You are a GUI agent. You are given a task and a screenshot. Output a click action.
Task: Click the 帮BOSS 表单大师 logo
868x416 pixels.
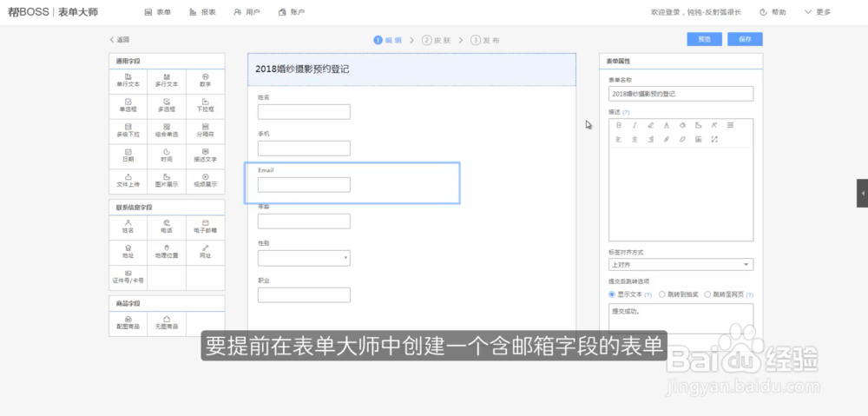53,12
